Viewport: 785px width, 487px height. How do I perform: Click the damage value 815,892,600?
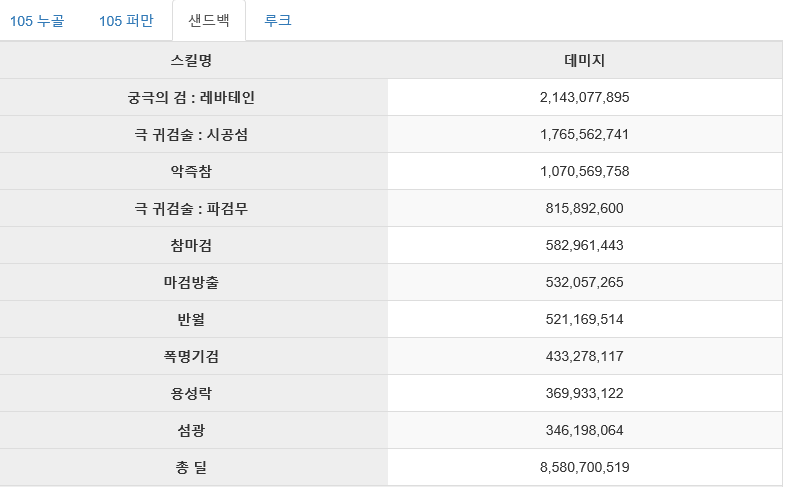(584, 208)
